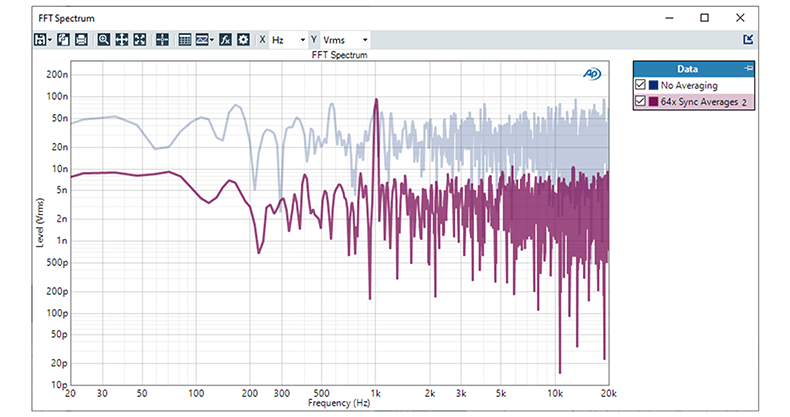Click the pan arrows tool
The width and height of the screenshot is (790, 417).
click(122, 39)
